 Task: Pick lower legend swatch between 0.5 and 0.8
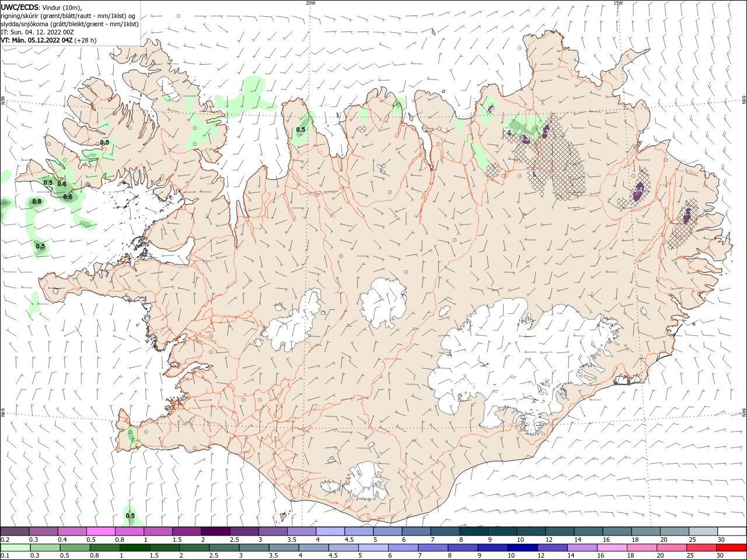click(75, 548)
